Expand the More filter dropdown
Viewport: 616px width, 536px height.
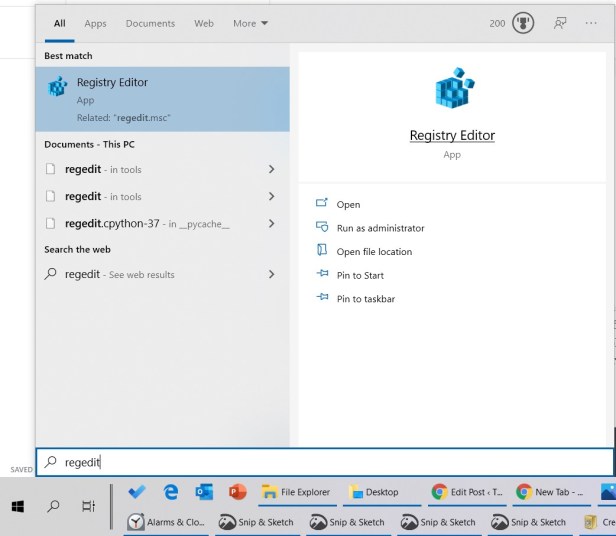point(250,23)
